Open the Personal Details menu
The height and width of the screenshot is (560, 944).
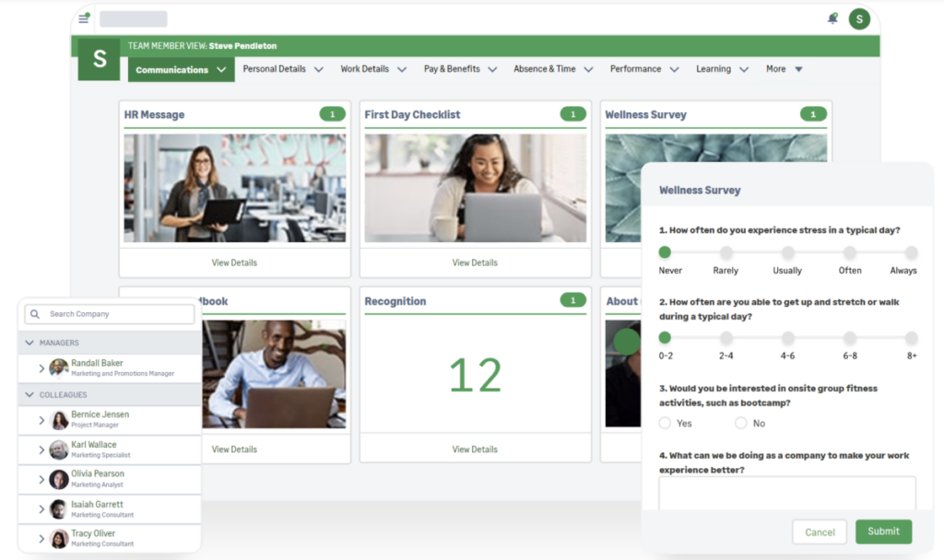pyautogui.click(x=283, y=69)
